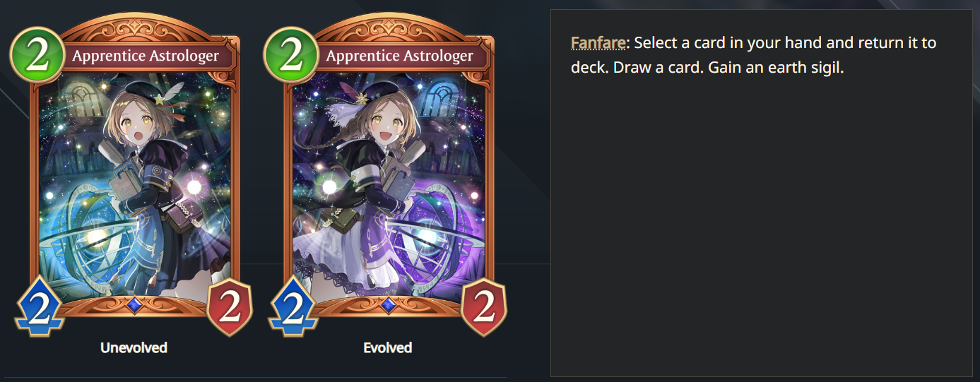The image size is (980, 382).
Task: Click the blue gem at bottom of Unevolved card
Action: [x=134, y=305]
